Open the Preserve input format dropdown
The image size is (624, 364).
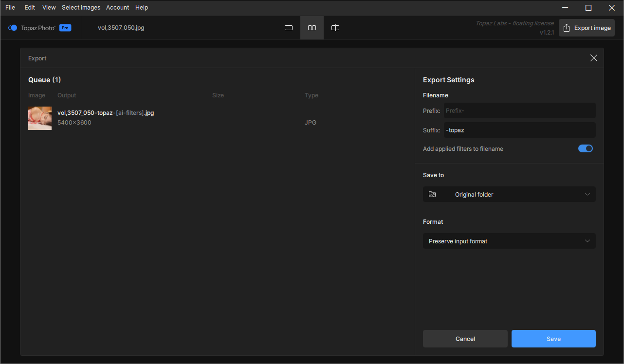coord(509,241)
